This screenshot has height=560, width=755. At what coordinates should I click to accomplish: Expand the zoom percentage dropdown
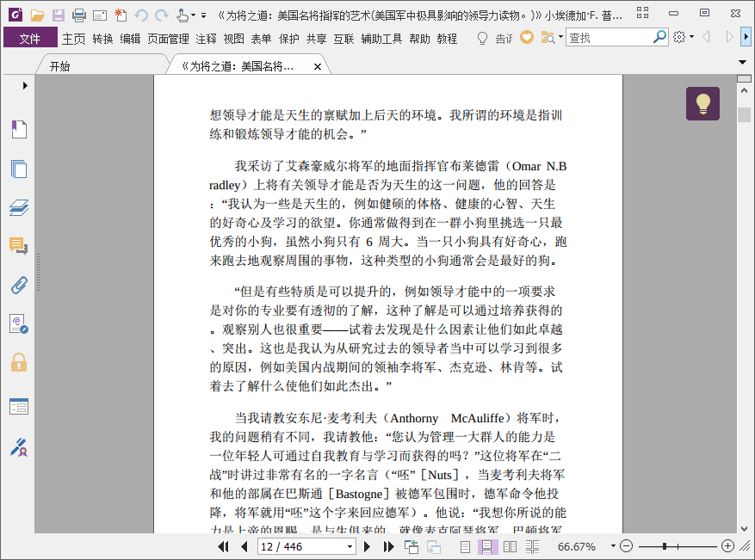613,546
